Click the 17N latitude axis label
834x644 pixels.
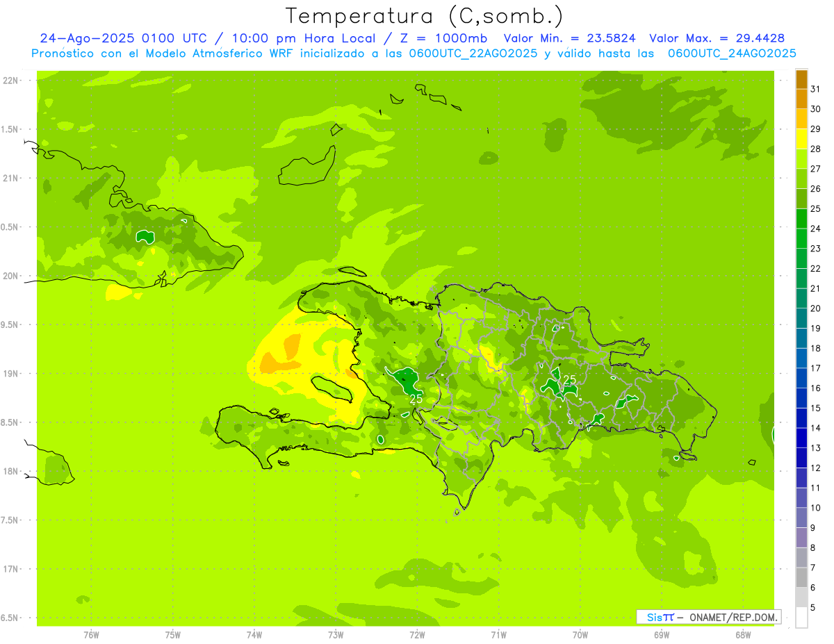click(12, 569)
